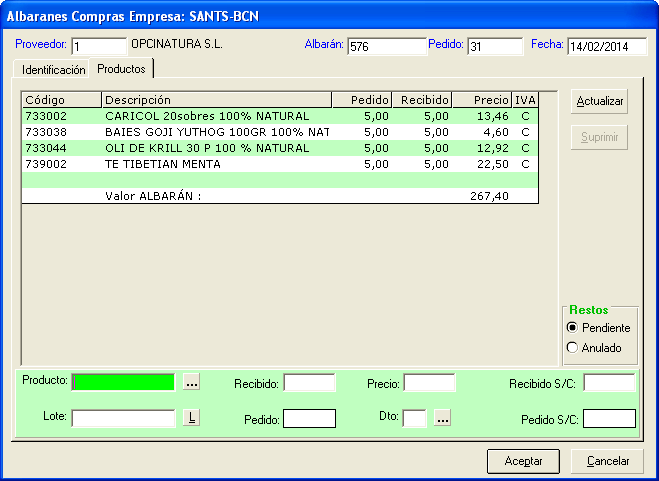Click the Suprimir button

[x=599, y=137]
